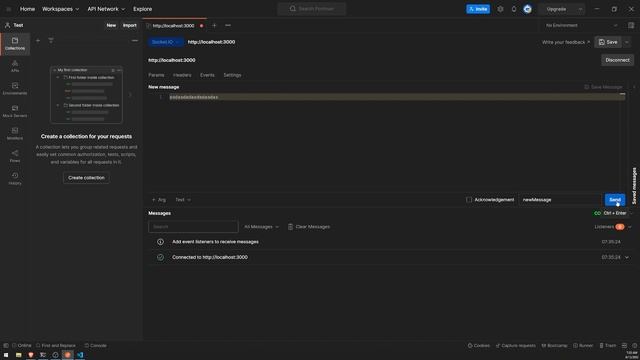Toggle the Listeners count badge
The height and width of the screenshot is (360, 640).
620,227
